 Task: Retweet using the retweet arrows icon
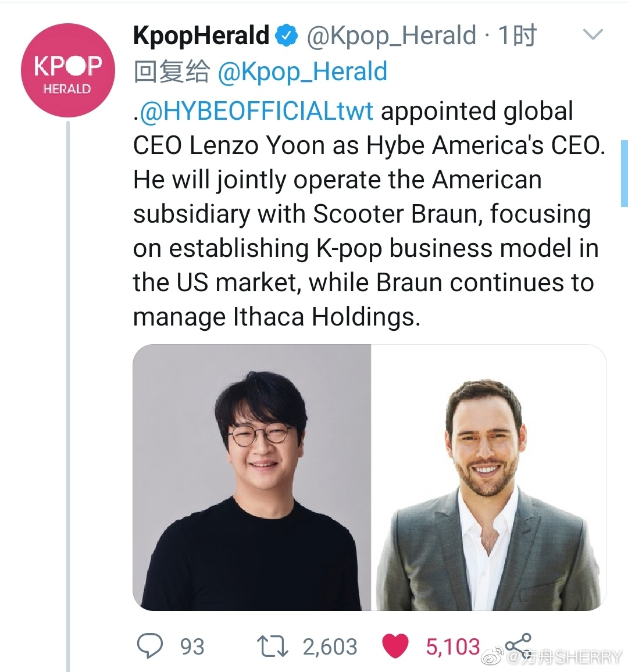point(272,646)
